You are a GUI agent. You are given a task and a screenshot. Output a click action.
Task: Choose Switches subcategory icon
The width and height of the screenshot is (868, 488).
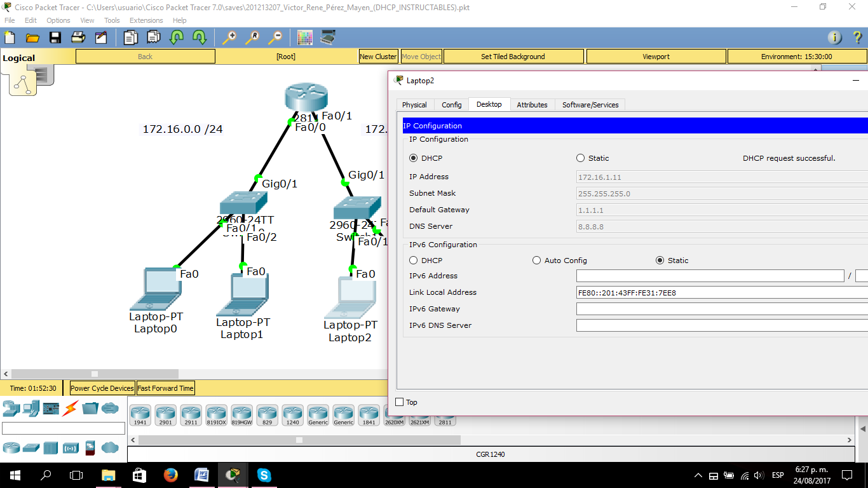coord(31,448)
